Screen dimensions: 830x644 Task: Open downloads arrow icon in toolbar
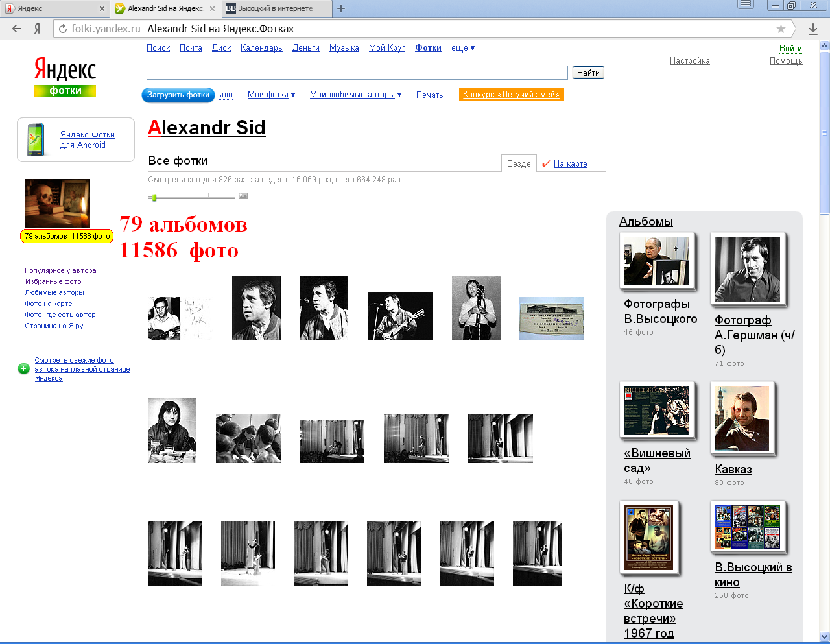(813, 29)
